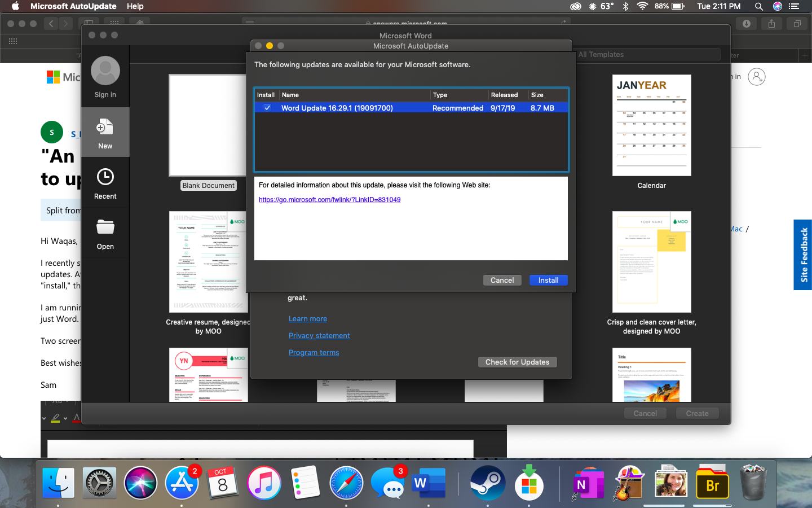Open the Trash in the Dock
The height and width of the screenshot is (508, 812).
[754, 483]
